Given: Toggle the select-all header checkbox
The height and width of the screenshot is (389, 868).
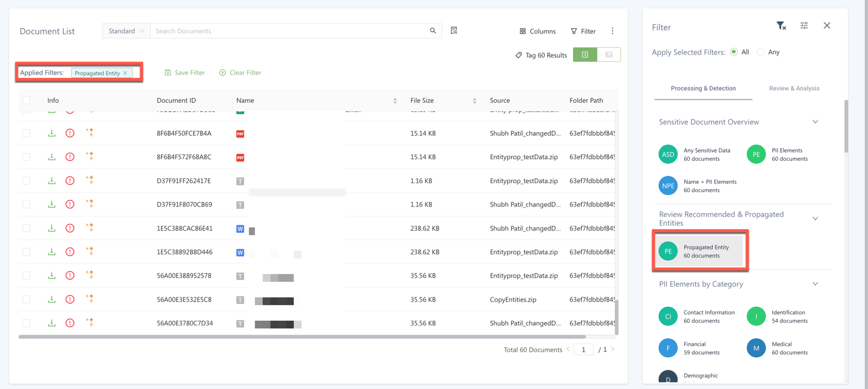Looking at the screenshot, I should pos(26,101).
